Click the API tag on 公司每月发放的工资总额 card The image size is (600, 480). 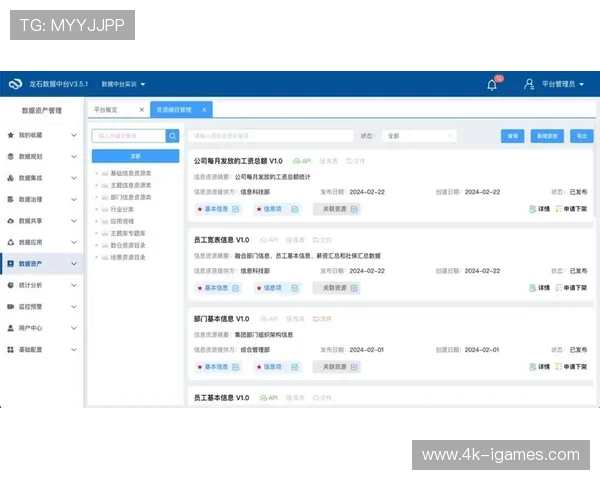302,161
